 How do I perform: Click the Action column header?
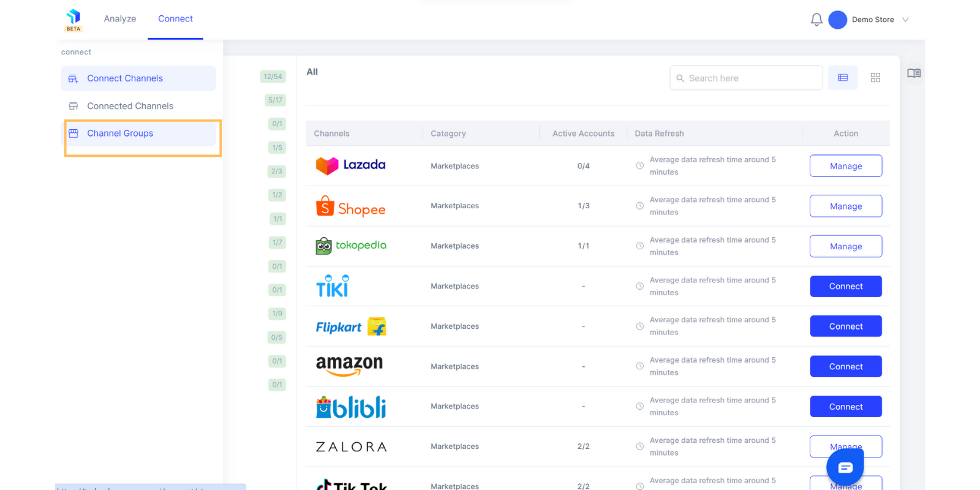846,134
